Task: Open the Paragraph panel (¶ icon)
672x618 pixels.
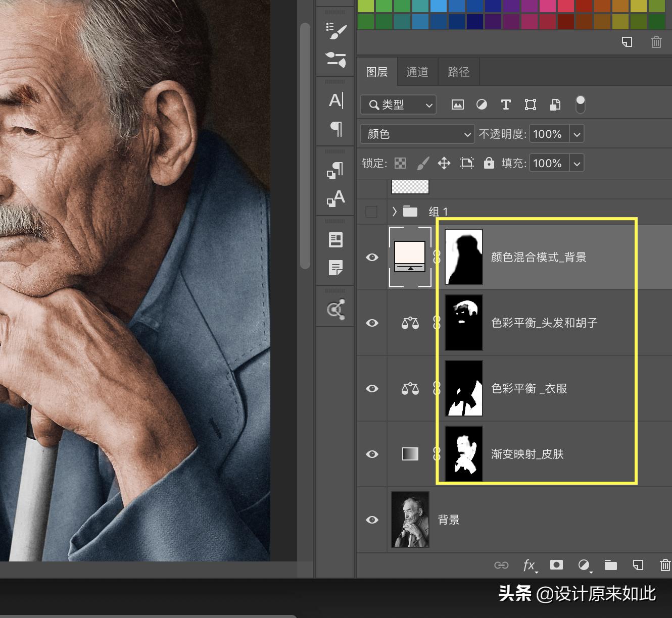Action: pos(335,130)
